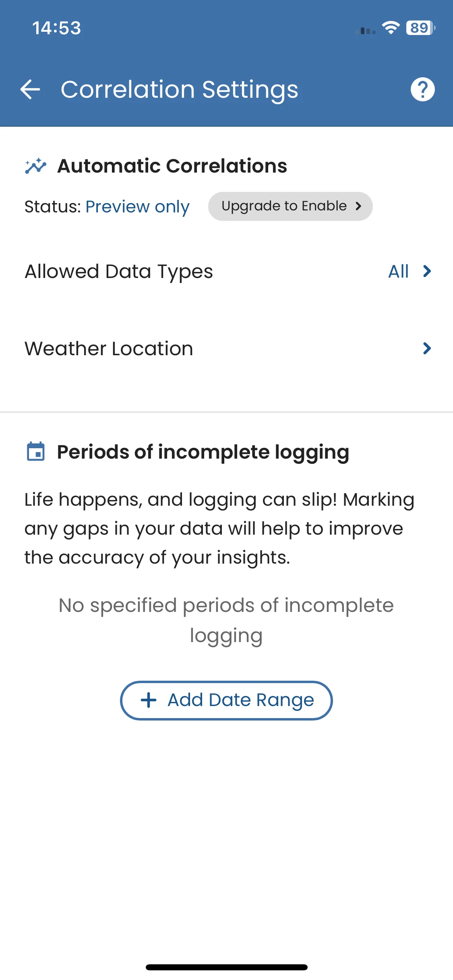Expand Allowed Data Types chevron
Image resolution: width=453 pixels, height=980 pixels.
427,272
